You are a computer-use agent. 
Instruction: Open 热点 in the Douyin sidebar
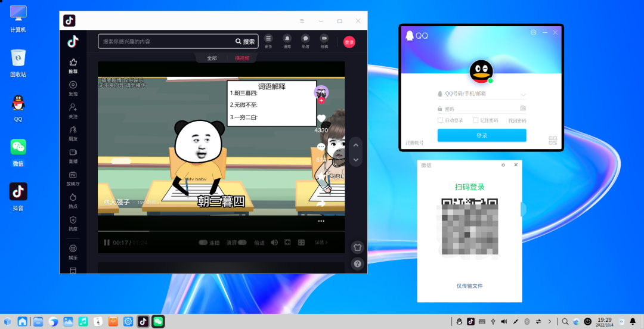point(73,201)
